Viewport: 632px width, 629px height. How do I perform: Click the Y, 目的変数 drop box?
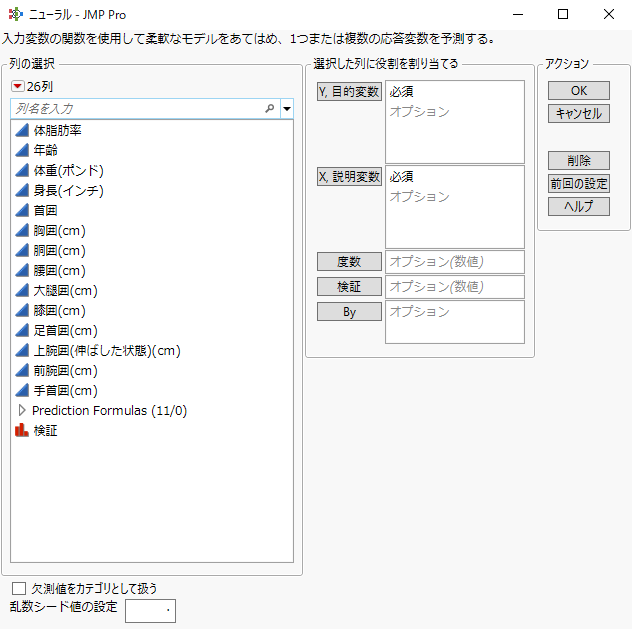pyautogui.click(x=455, y=122)
